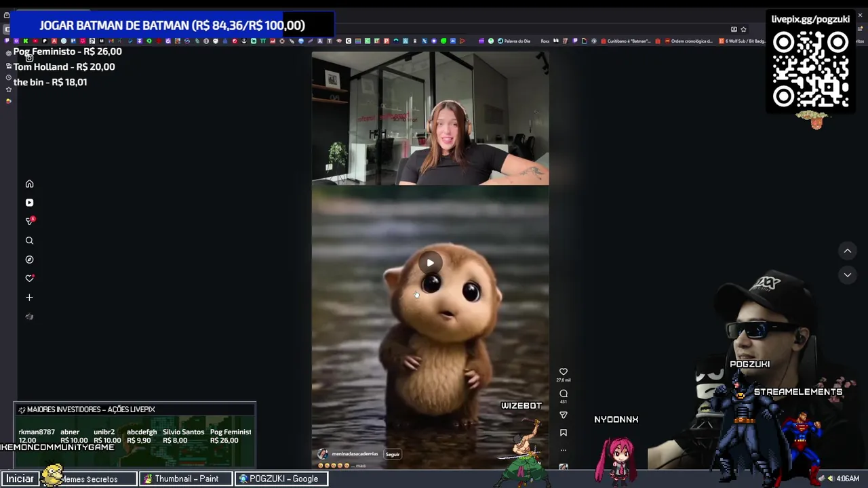Click 'the bin - R$ 18,01' donor entry
The width and height of the screenshot is (868, 488).
click(x=50, y=82)
